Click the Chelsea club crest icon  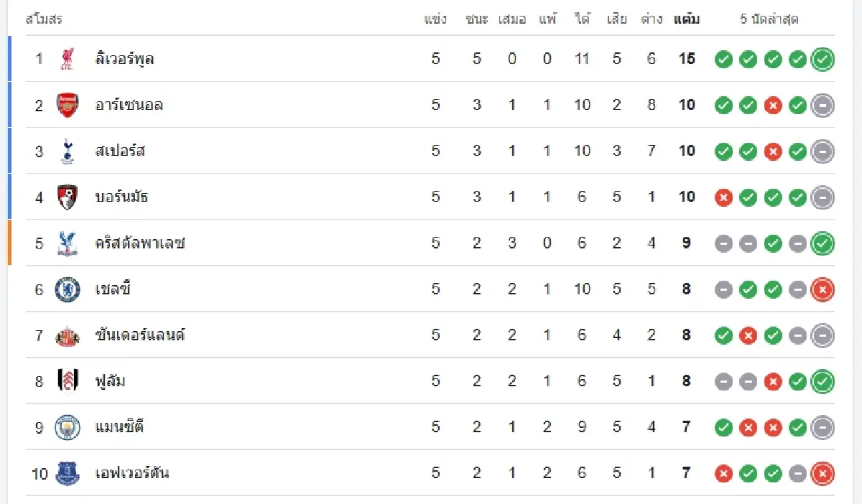(68, 289)
